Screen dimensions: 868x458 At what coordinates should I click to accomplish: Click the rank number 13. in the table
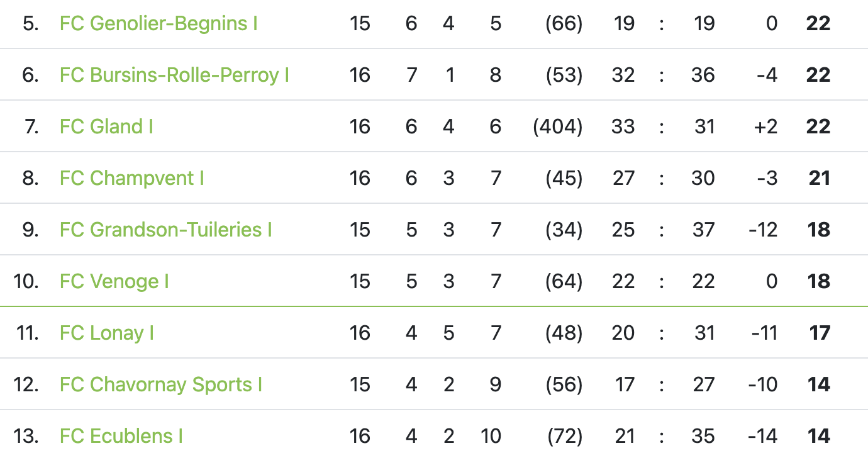(26, 436)
